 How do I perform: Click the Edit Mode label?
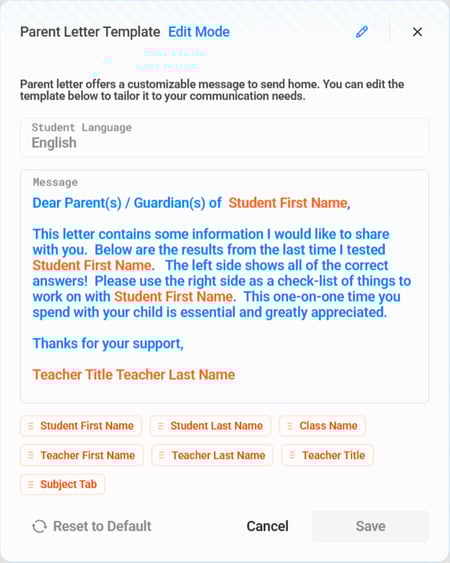pos(199,32)
